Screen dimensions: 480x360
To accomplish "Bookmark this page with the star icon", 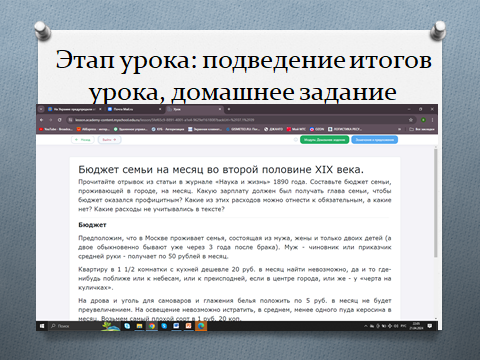I will (411, 120).
